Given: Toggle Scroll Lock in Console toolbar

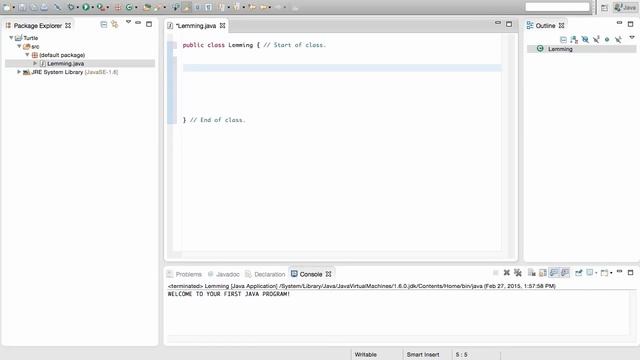Looking at the screenshot, I should pos(542,273).
